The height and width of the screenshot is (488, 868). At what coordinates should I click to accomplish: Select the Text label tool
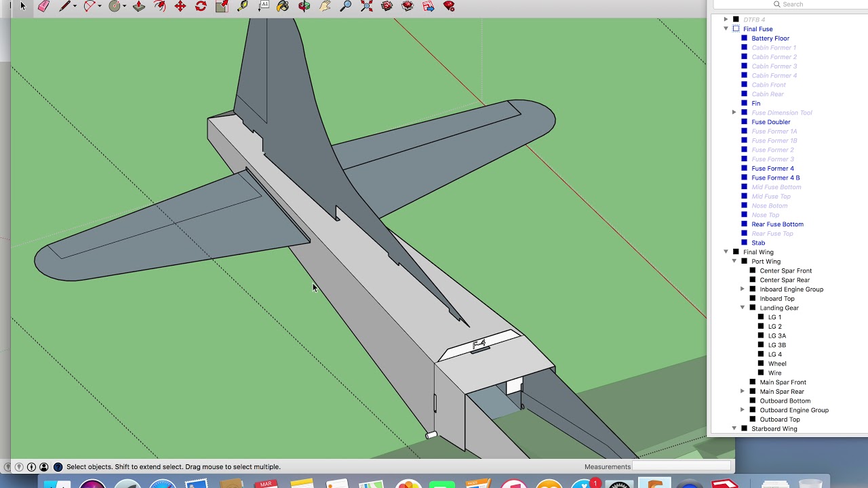click(x=264, y=5)
